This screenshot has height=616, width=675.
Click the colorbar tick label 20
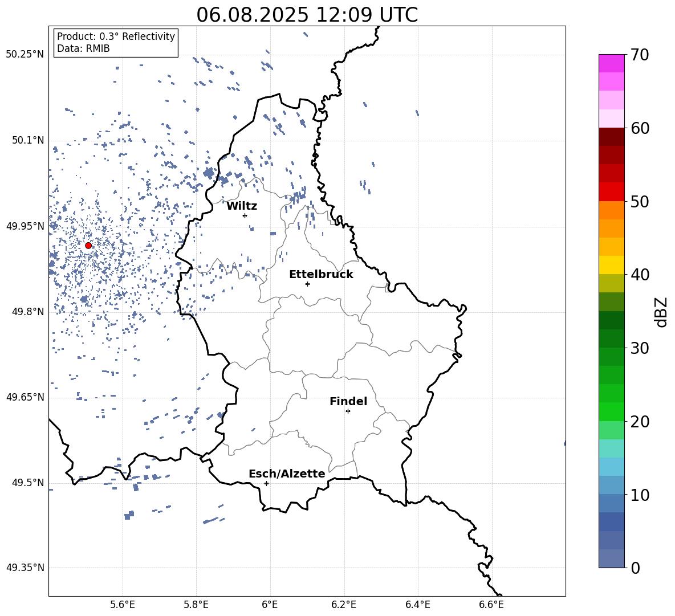click(x=640, y=422)
